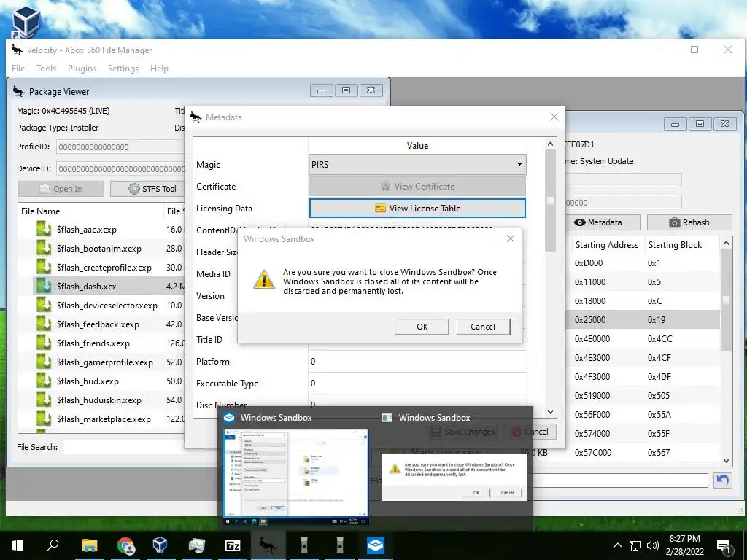Select $flash_deviceselector.xexp file icon

pos(44,306)
